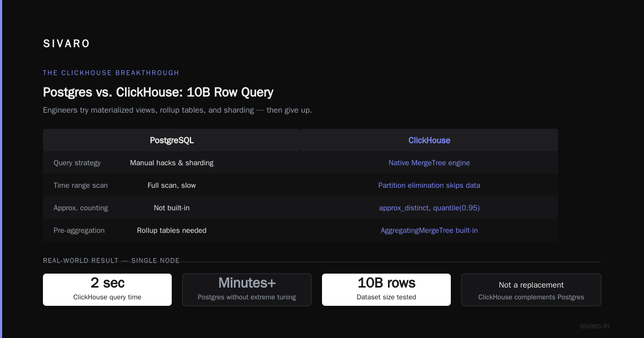
Task: Click 'approx_distinct, quantile(0.95)' cell
Action: [429, 208]
